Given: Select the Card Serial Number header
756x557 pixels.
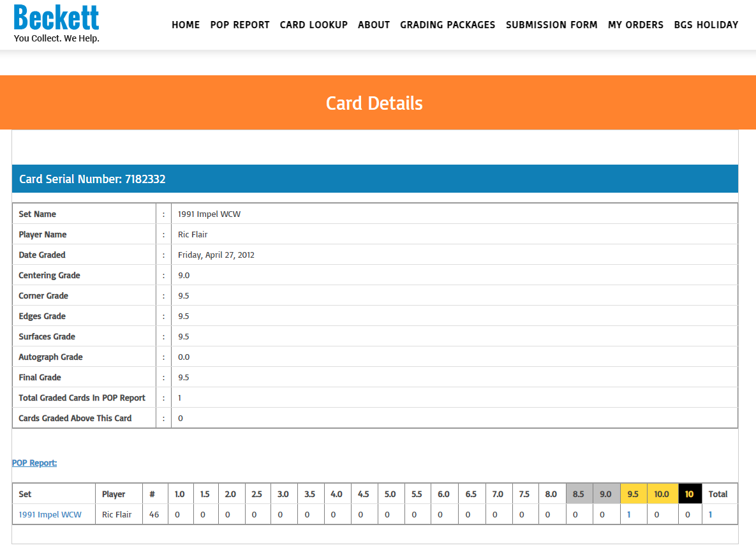Looking at the screenshot, I should (374, 179).
